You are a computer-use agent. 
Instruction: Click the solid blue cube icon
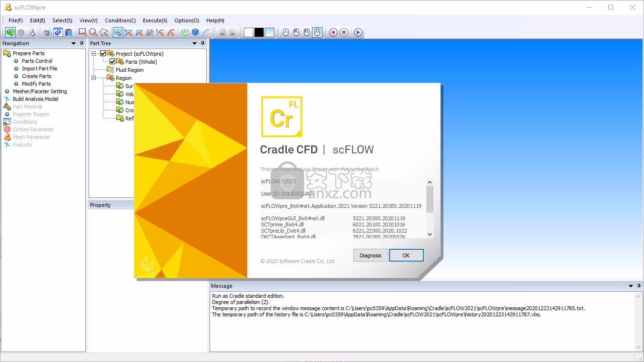click(195, 32)
